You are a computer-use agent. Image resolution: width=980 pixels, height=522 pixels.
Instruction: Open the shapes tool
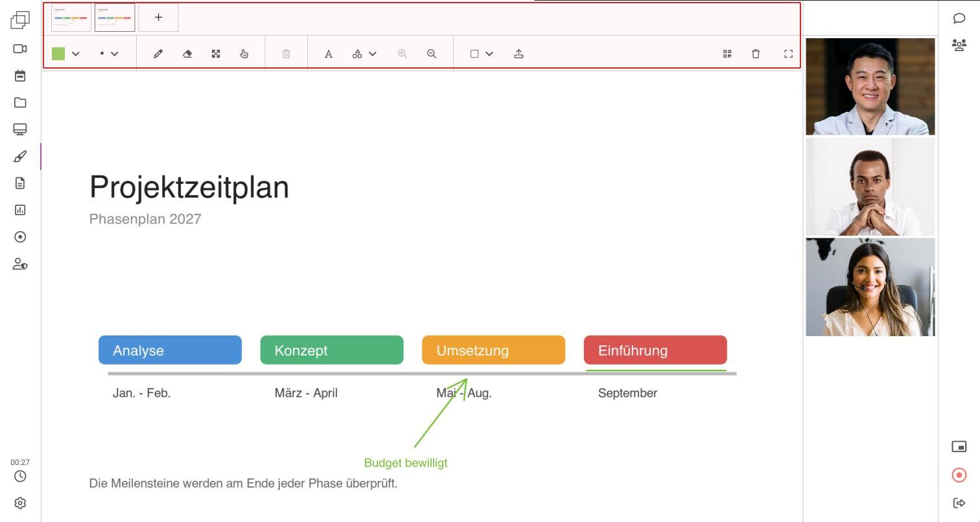click(357, 54)
